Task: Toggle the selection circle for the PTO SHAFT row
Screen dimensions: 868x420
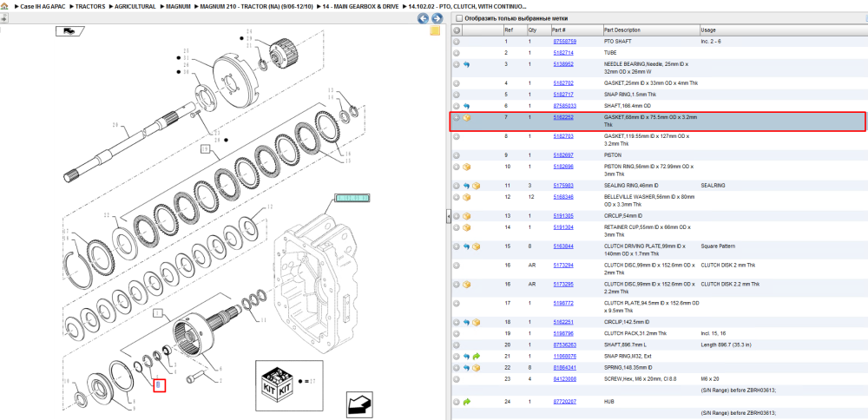Action: pos(457,42)
